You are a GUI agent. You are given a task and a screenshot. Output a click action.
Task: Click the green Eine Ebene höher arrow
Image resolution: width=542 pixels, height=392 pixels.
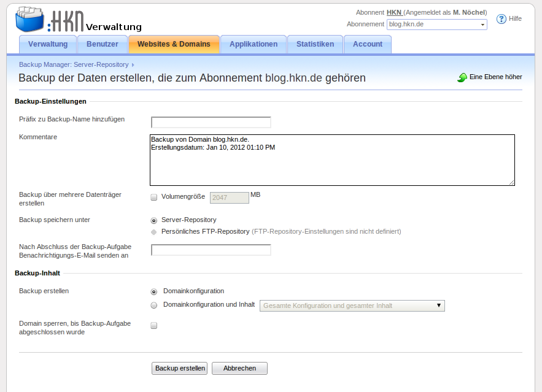coord(462,78)
